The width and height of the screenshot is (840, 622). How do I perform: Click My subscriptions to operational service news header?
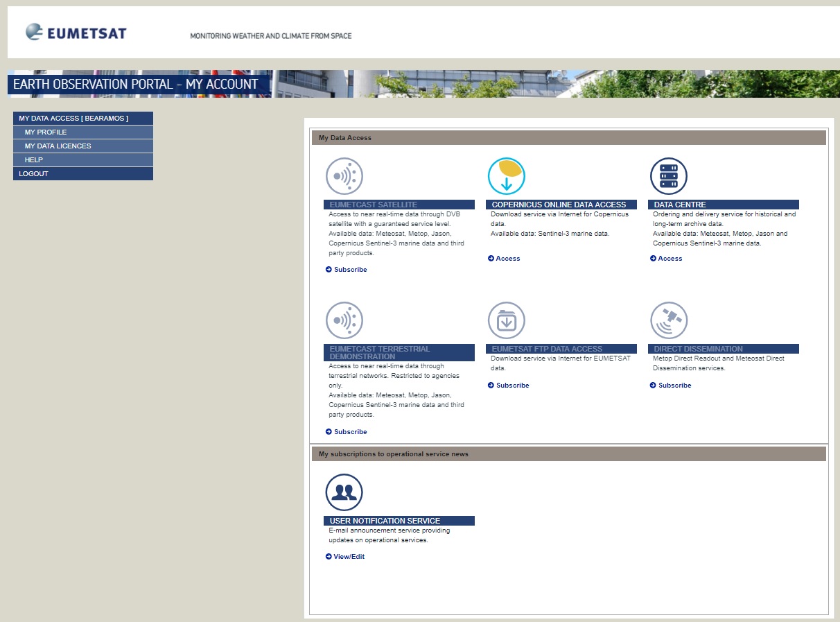(569, 454)
